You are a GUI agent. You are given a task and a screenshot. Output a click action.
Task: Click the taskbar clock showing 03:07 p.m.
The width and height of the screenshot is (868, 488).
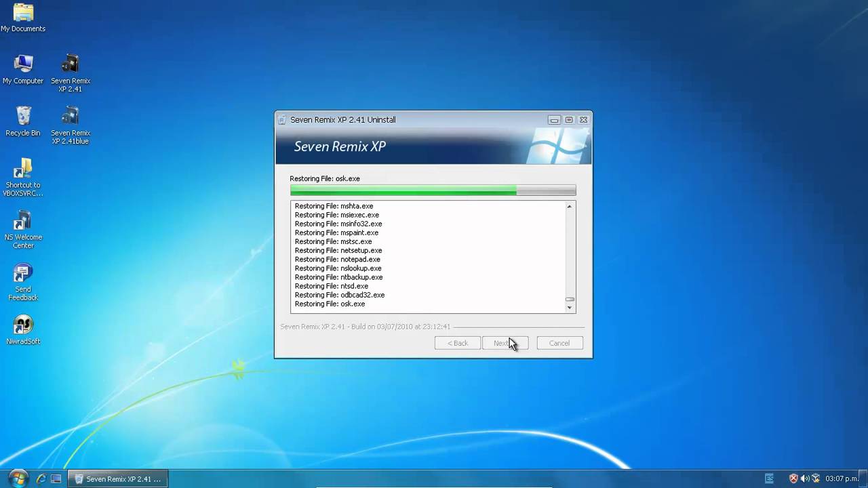(x=842, y=479)
